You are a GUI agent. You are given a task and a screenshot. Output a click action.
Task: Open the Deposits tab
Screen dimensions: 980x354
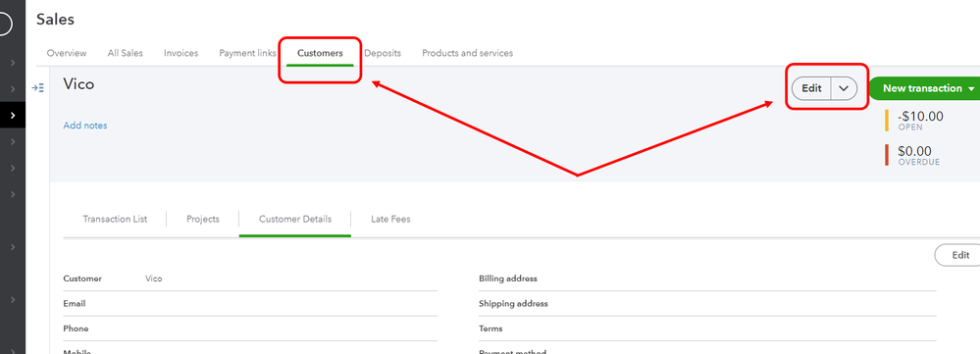click(383, 53)
